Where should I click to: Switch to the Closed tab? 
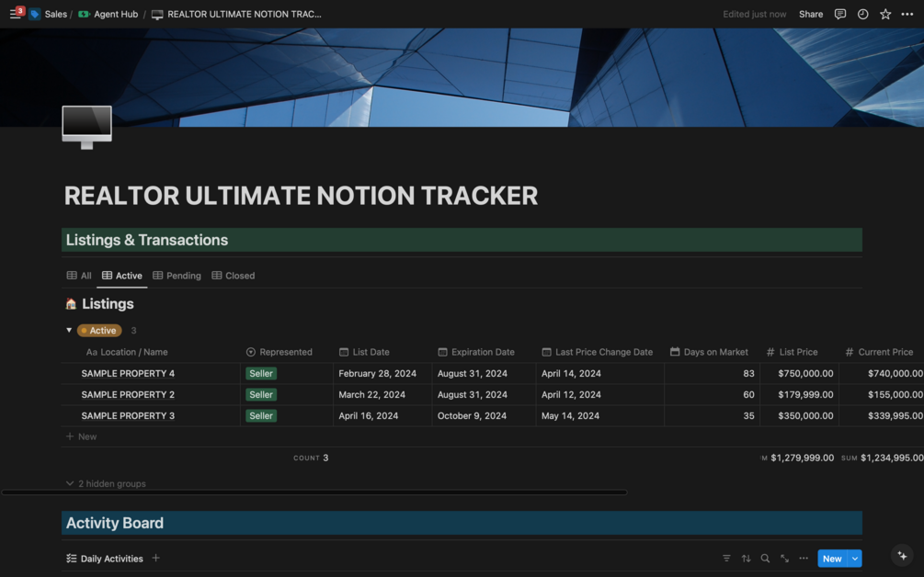tap(233, 276)
